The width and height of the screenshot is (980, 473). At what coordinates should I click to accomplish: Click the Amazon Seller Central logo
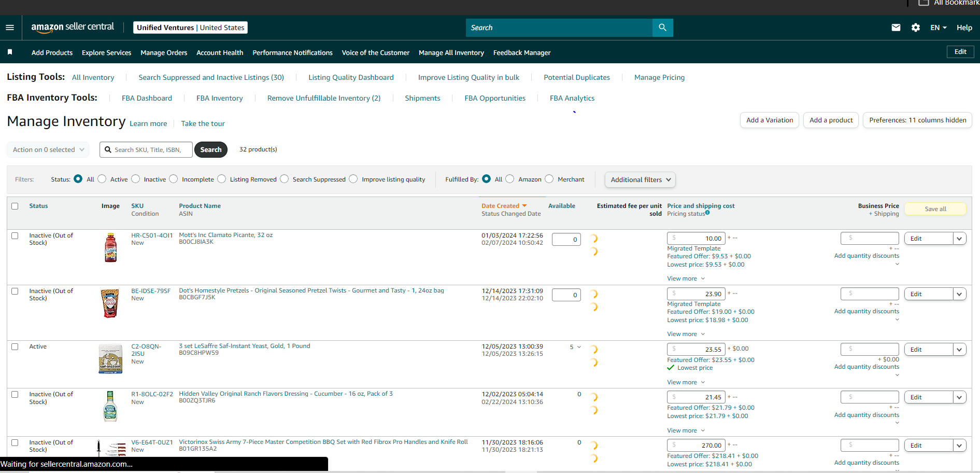[x=73, y=27]
